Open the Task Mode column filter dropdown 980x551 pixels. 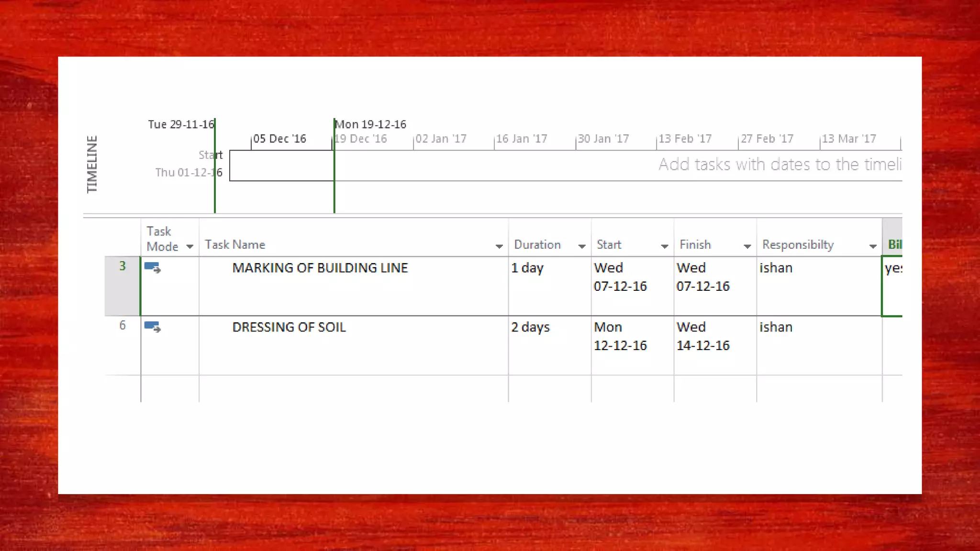pyautogui.click(x=190, y=247)
